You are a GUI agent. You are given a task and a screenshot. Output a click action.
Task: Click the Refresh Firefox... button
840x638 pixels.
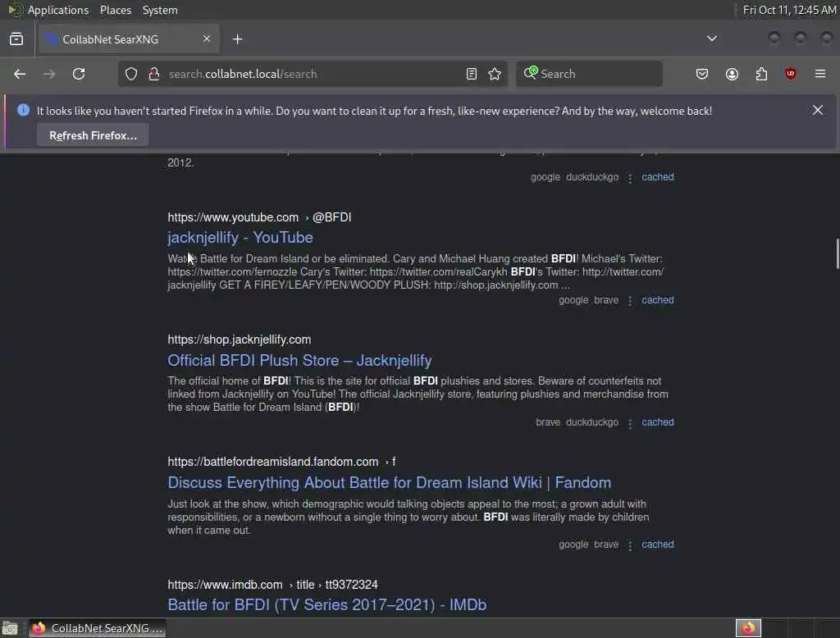click(x=93, y=135)
